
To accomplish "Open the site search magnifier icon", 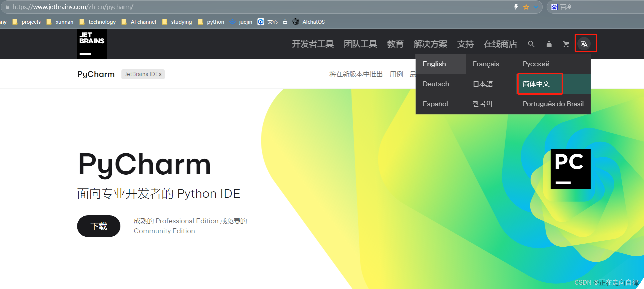I will point(531,44).
